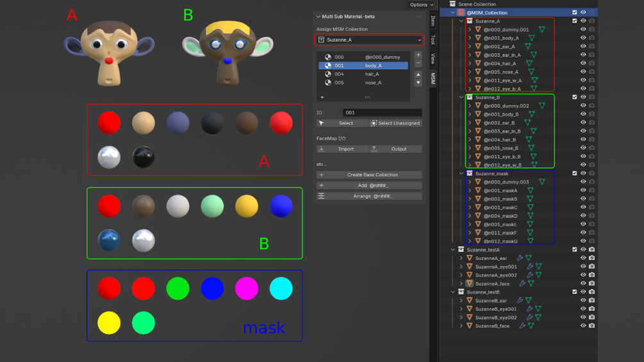The image size is (644, 362).
Task: Hide @n001_body_A using its eye icon
Action: pyautogui.click(x=582, y=38)
